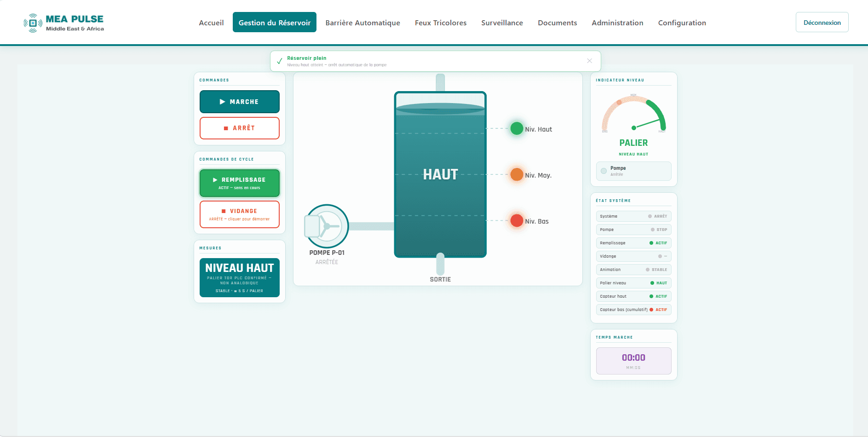Screen dimensions: 868x438
Task: Open the Configuration menu item
Action: coord(682,23)
